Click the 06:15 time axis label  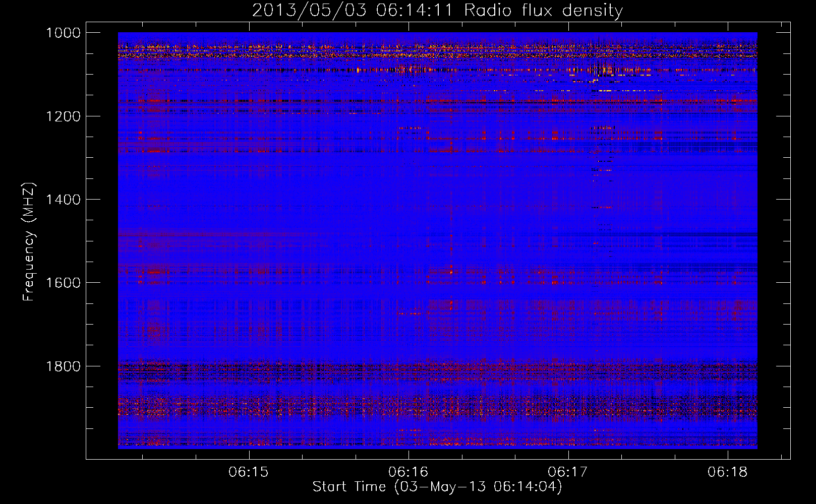point(248,472)
